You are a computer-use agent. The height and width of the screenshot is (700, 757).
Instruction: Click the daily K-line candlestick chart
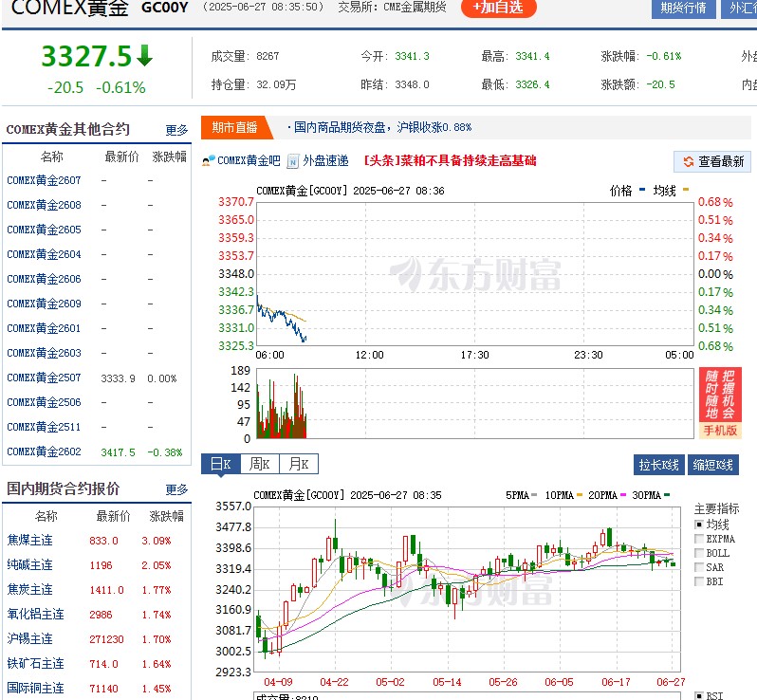[x=468, y=589]
